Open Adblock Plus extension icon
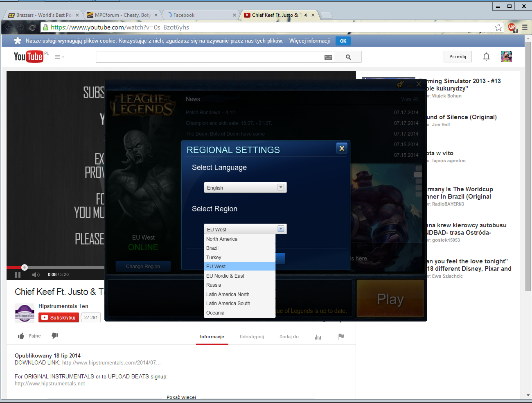The width and height of the screenshot is (532, 403). pyautogui.click(x=512, y=27)
